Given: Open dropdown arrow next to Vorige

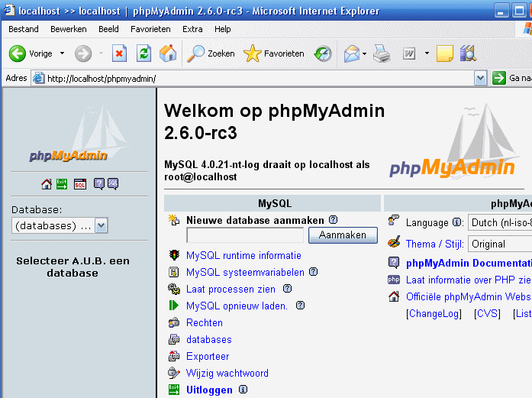Looking at the screenshot, I should point(62,53).
